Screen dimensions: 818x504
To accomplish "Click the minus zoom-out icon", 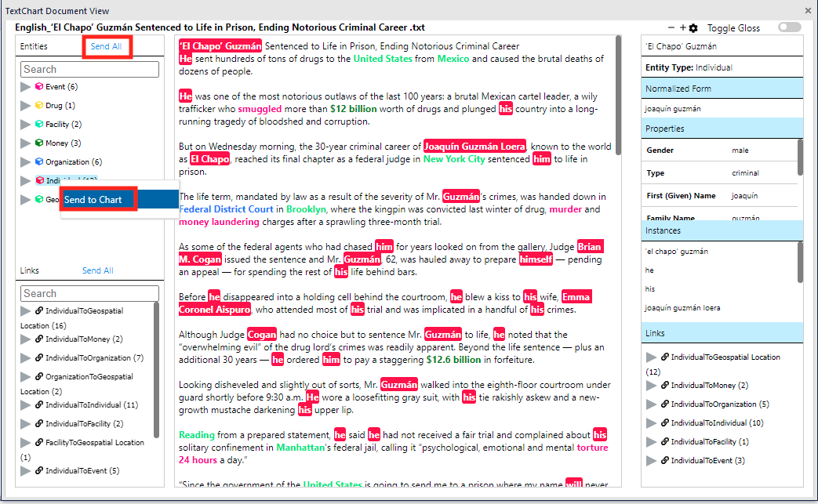I will tap(671, 27).
